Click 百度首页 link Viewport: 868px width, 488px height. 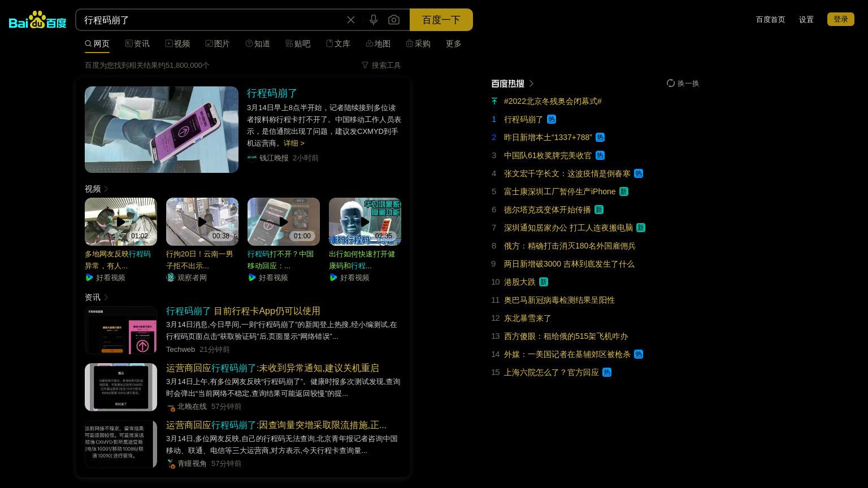pyautogui.click(x=770, y=19)
